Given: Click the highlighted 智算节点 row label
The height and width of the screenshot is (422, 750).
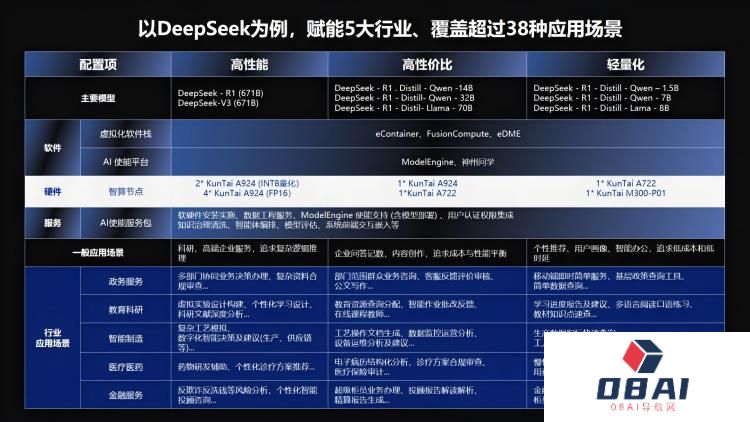Looking at the screenshot, I should tap(126, 189).
